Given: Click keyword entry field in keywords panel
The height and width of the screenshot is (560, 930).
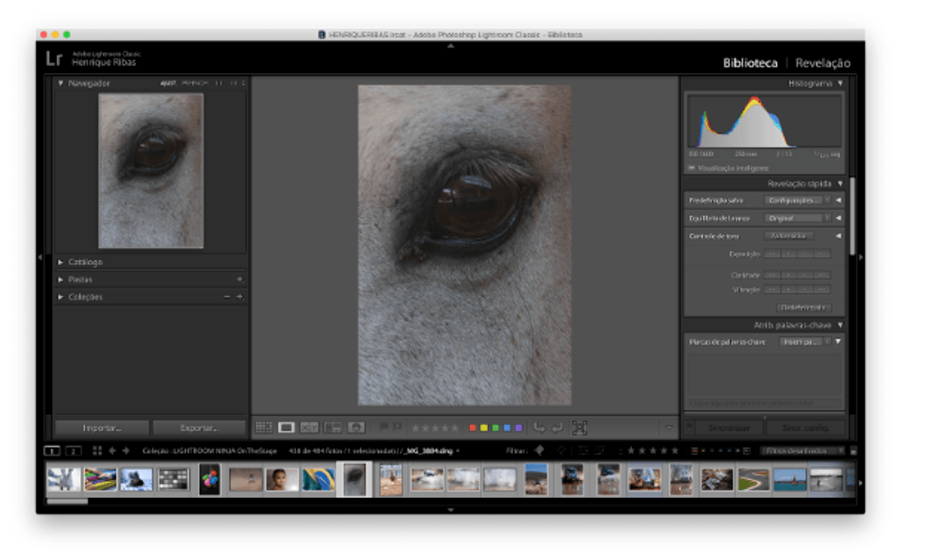Looking at the screenshot, I should pyautogui.click(x=764, y=404).
